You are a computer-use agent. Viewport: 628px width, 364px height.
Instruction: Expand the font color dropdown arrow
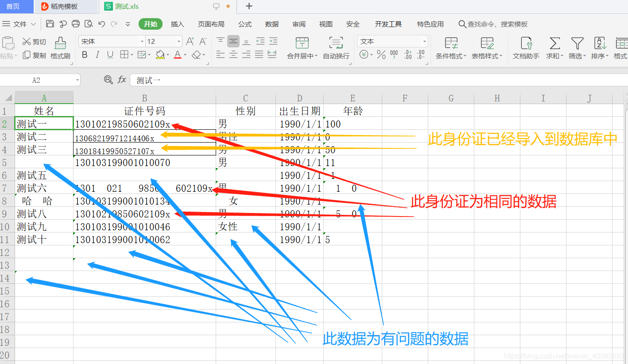point(185,55)
